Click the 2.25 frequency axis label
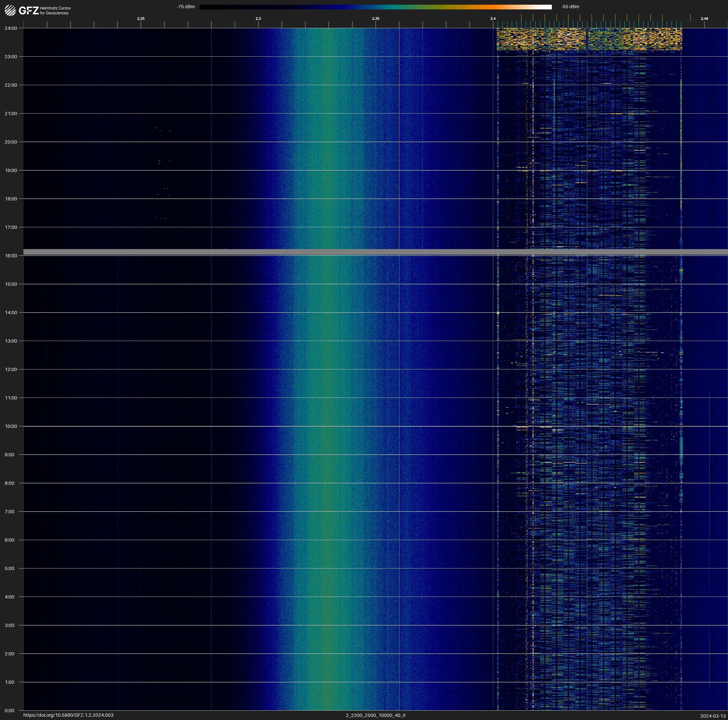The image size is (728, 720). (140, 19)
